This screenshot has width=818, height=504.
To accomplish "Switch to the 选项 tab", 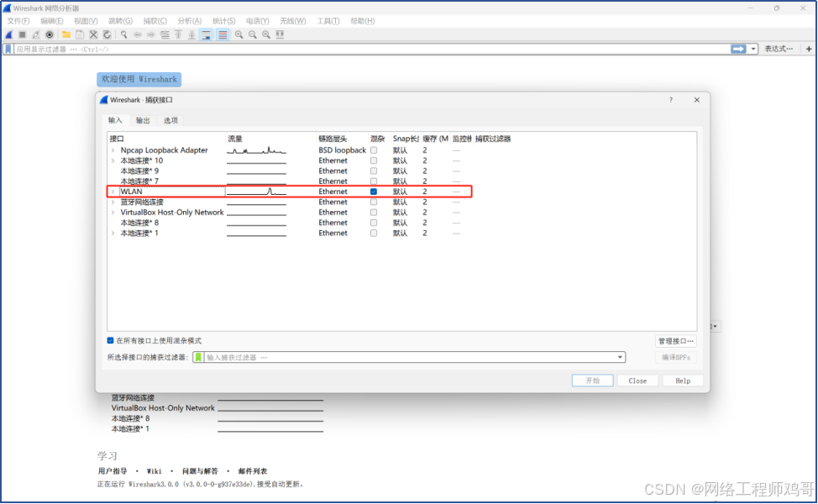I will (x=170, y=120).
